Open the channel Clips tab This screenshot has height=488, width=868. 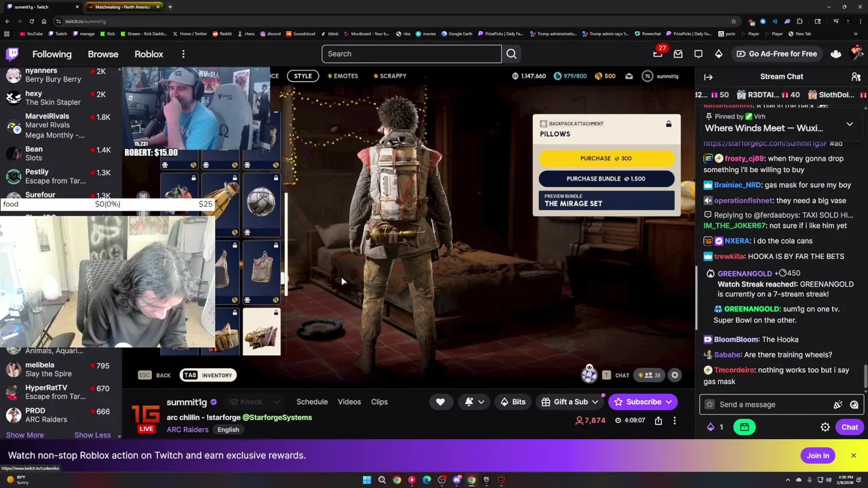379,402
